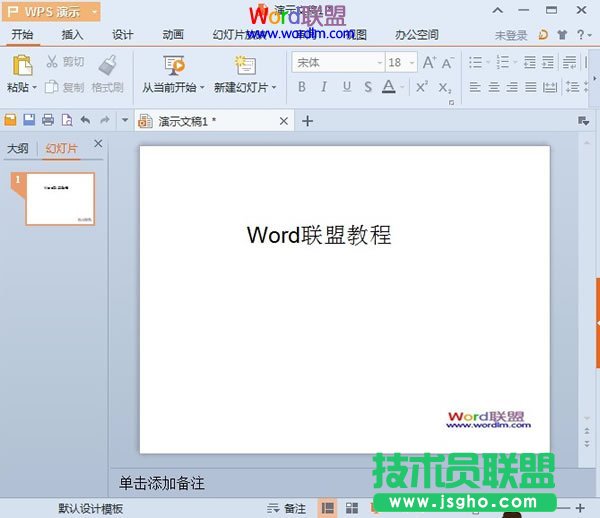Open the numbered list style dropdown
600x518 pixels.
click(515, 62)
